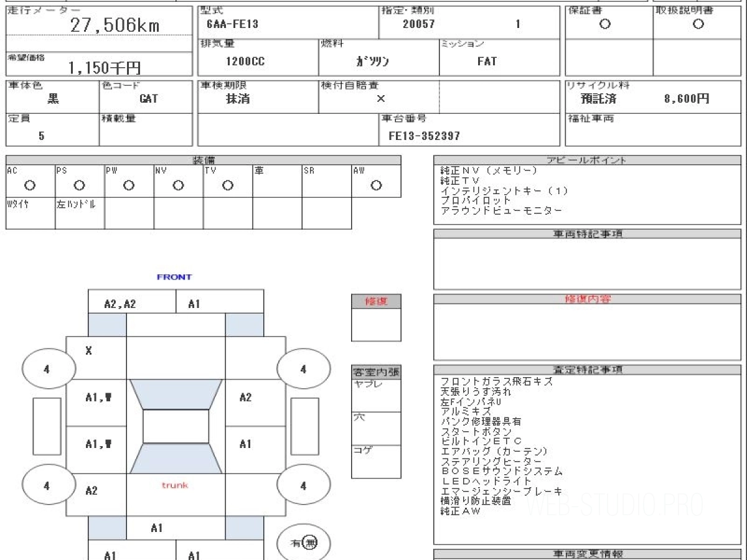The height and width of the screenshot is (560, 747).
Task: Click the 1,150千円 desired price field
Action: tap(99, 64)
